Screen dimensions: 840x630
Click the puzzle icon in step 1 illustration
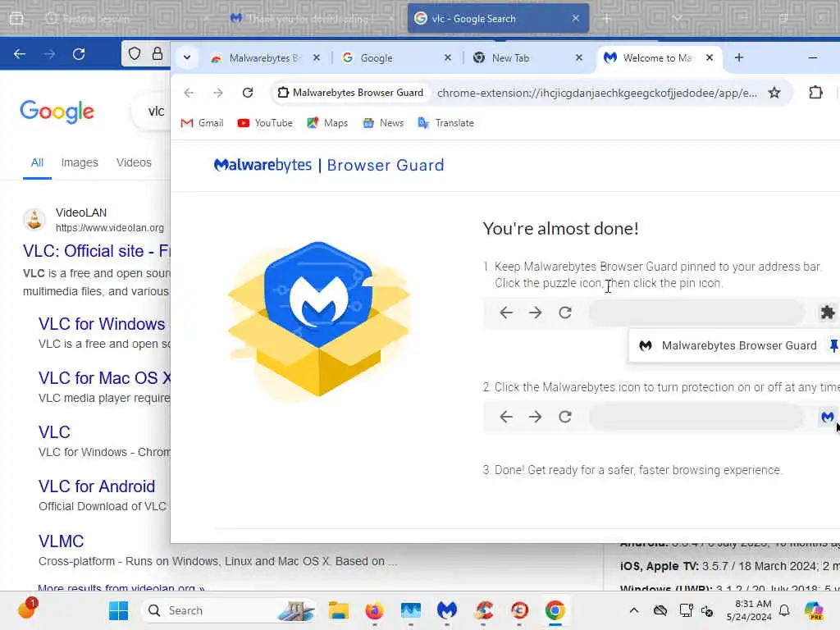tap(828, 313)
